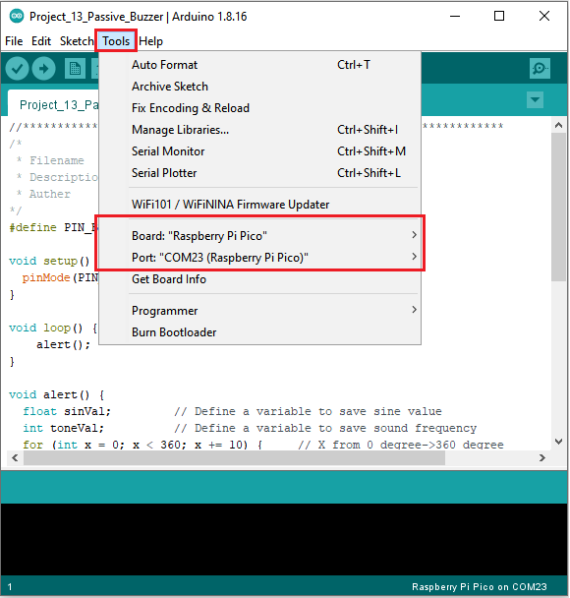Click Get Board Info menu item

[260, 279]
